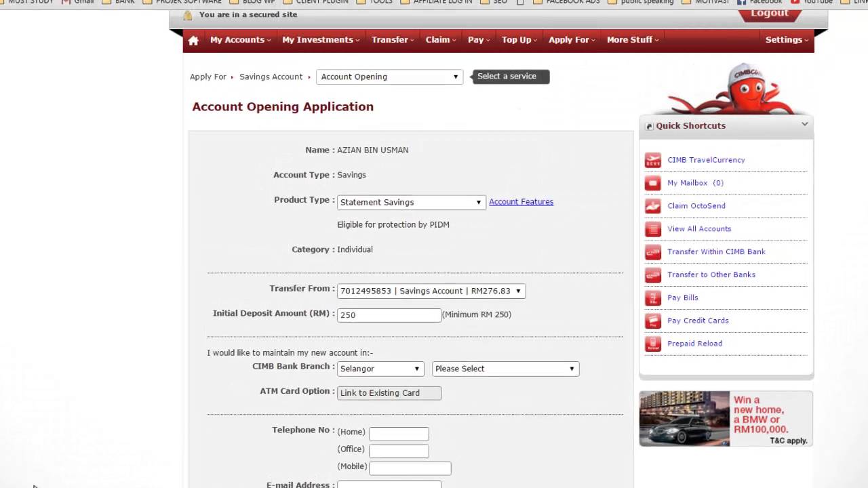This screenshot has width=868, height=488.
Task: Click the Home telephone number field
Action: point(399,434)
